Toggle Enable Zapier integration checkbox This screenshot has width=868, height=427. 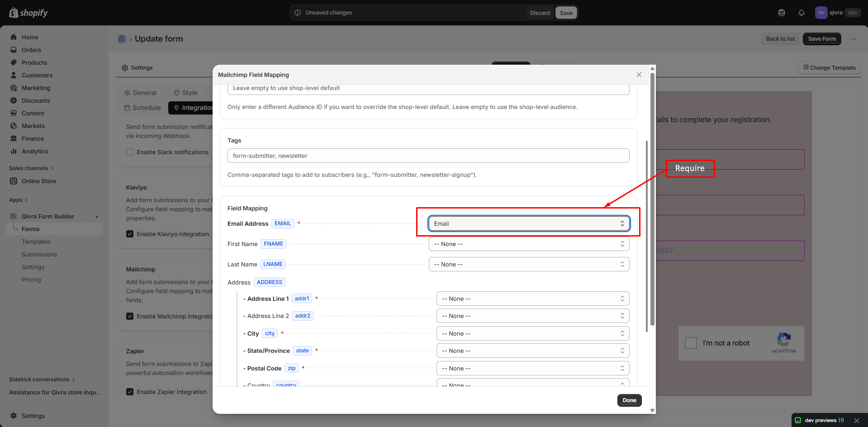[130, 392]
